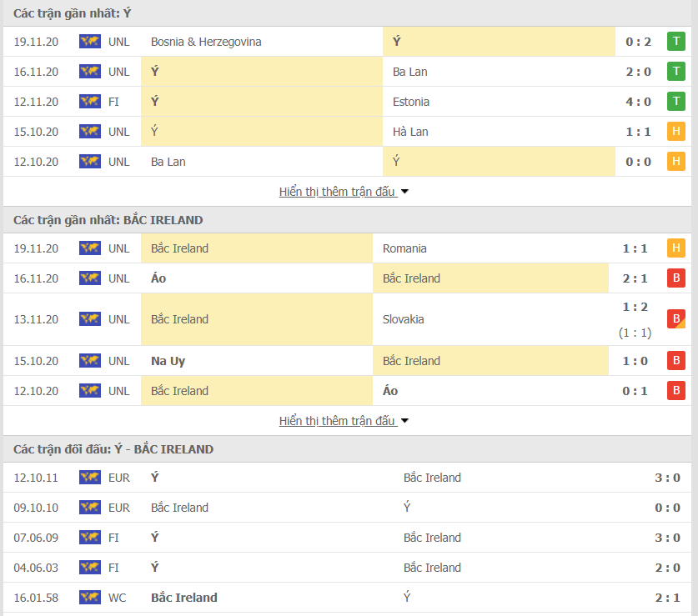698x616 pixels.
Task: Click the orange H badge for Ý vs Hà Lan
Action: (x=675, y=132)
